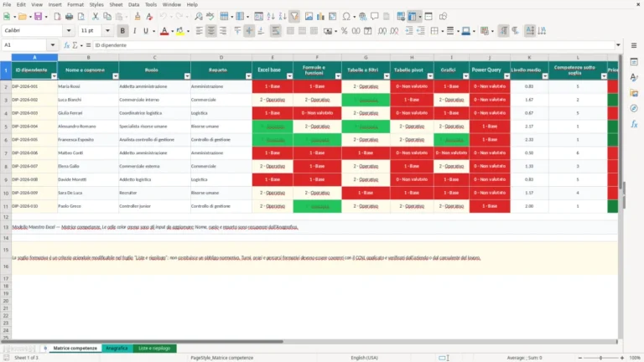Click the horizontal scrollbar thumb
This screenshot has height=362, width=644.
(x=142, y=342)
